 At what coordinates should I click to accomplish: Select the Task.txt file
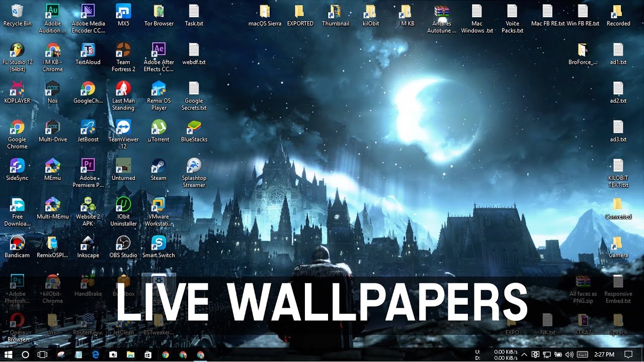pos(194,15)
